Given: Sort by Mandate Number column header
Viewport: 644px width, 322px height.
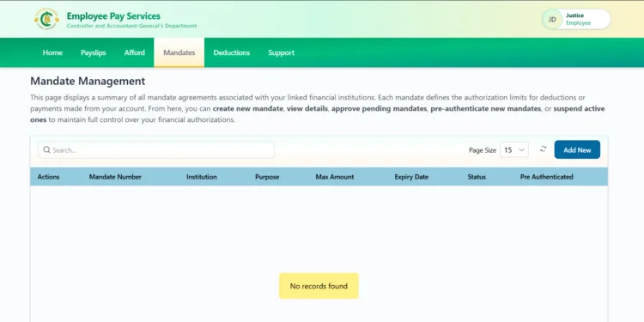Looking at the screenshot, I should [x=115, y=177].
